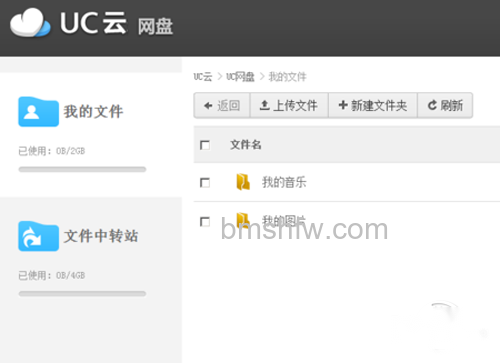Click the 返回 back button
This screenshot has height=363, width=500.
(222, 106)
